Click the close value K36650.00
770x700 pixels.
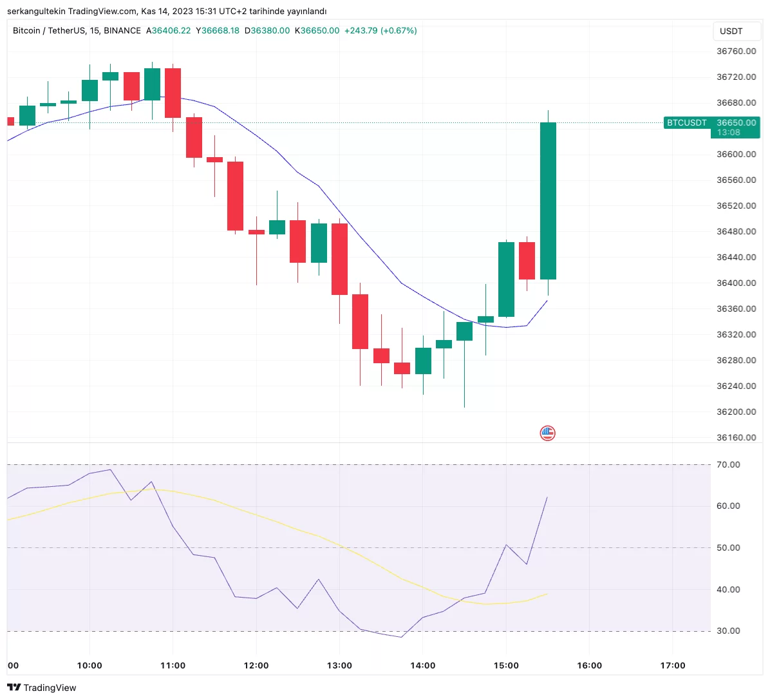[x=317, y=31]
